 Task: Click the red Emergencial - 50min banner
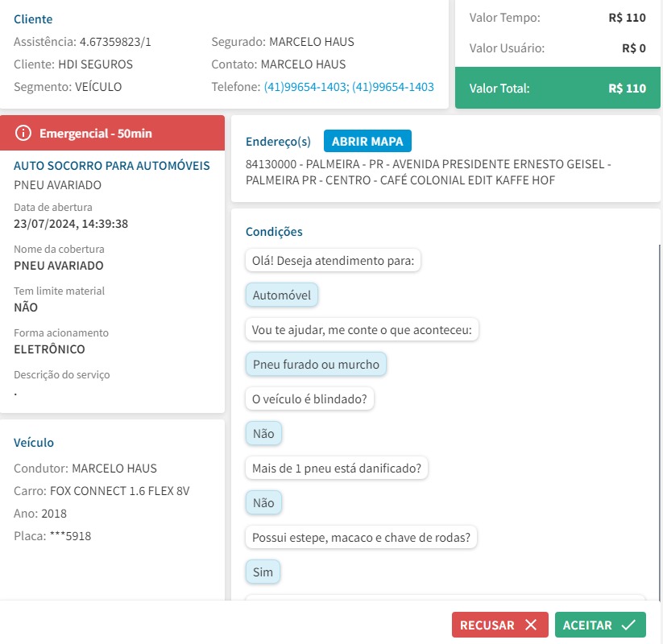point(112,133)
